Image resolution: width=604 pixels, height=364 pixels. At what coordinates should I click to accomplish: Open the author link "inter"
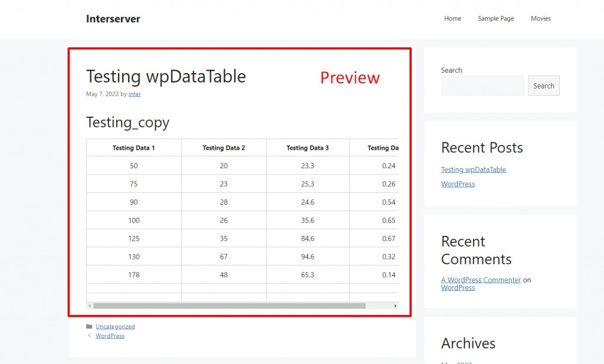click(135, 94)
